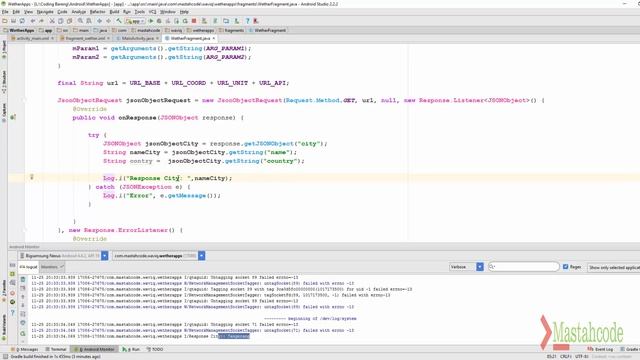640x360 pixels.
Task: Open the VCS menu
Action: point(152,12)
